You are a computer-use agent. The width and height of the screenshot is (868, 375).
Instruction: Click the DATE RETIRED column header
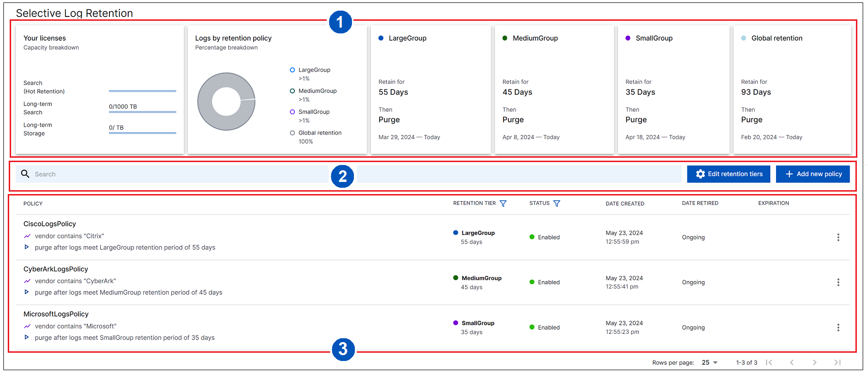click(x=700, y=203)
